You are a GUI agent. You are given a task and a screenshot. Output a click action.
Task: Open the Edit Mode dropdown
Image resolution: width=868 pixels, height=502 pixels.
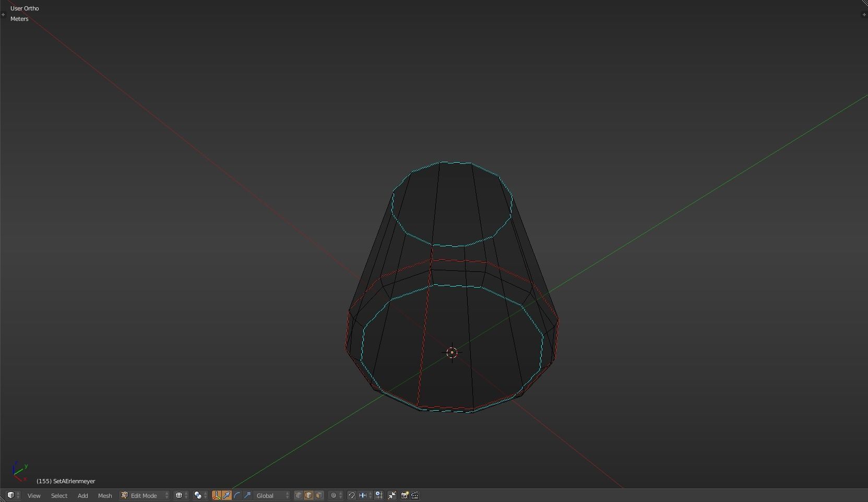point(145,495)
